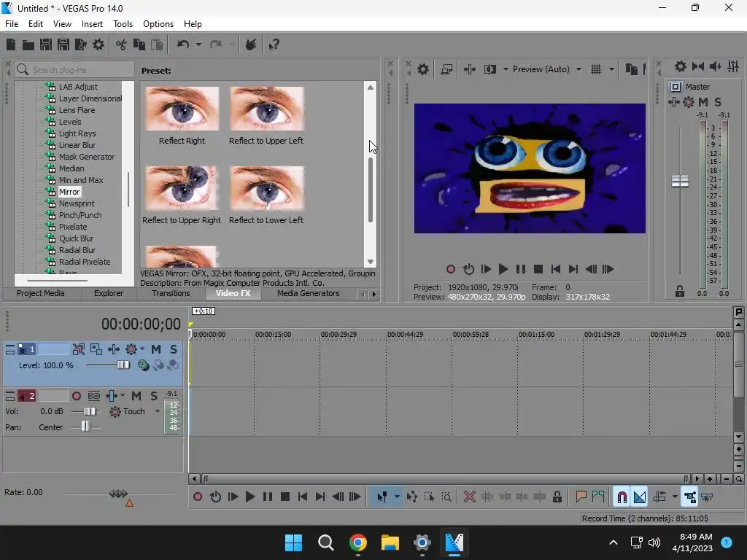This screenshot has height=560, width=747.
Task: Copy snapshot to clipboard in preview
Action: (x=631, y=69)
